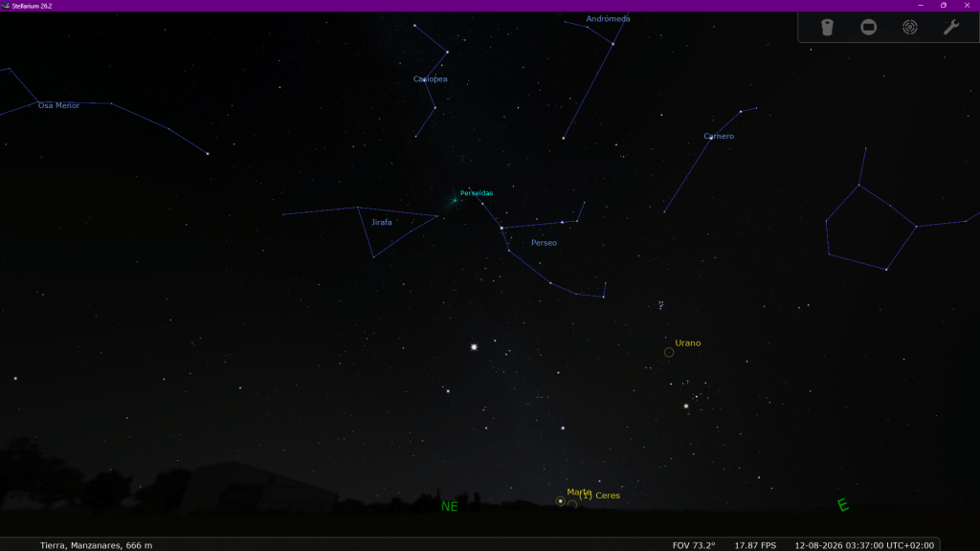Click the Jirafa constellation label

click(382, 222)
